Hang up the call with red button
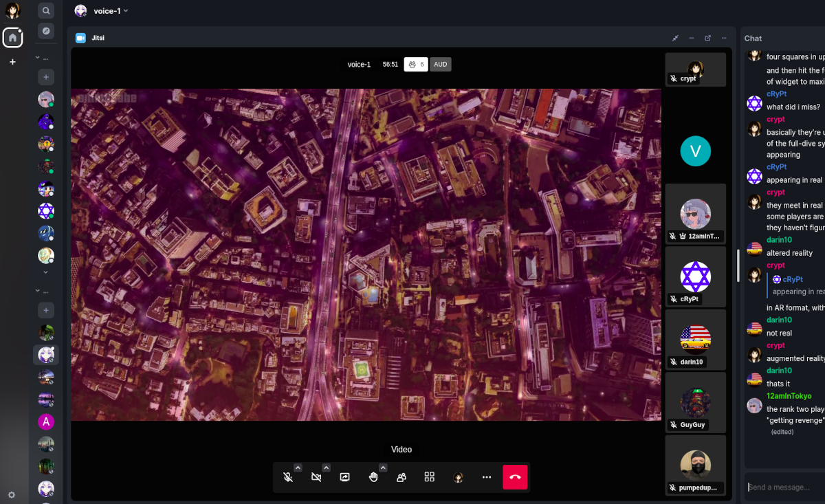The width and height of the screenshot is (825, 504). [x=515, y=477]
